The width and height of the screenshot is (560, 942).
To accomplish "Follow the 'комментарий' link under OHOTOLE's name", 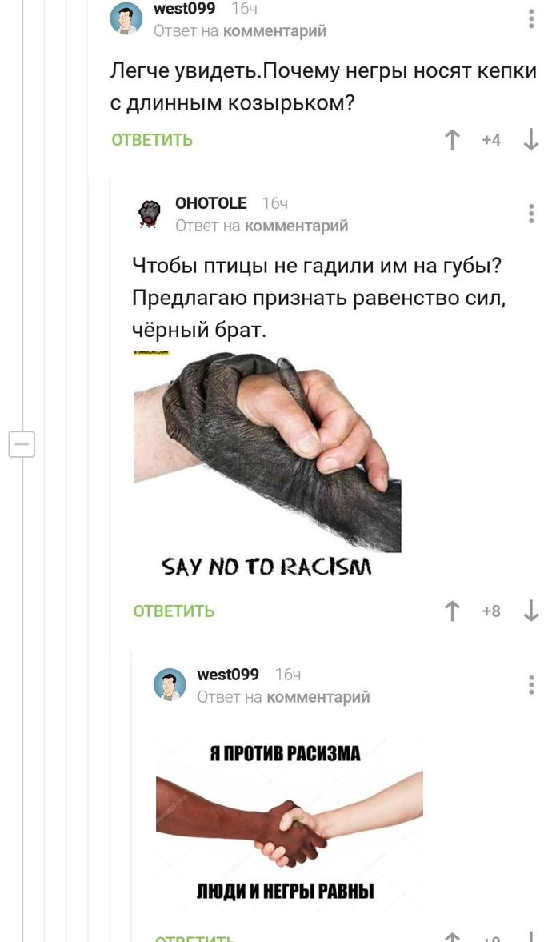I will click(x=297, y=226).
